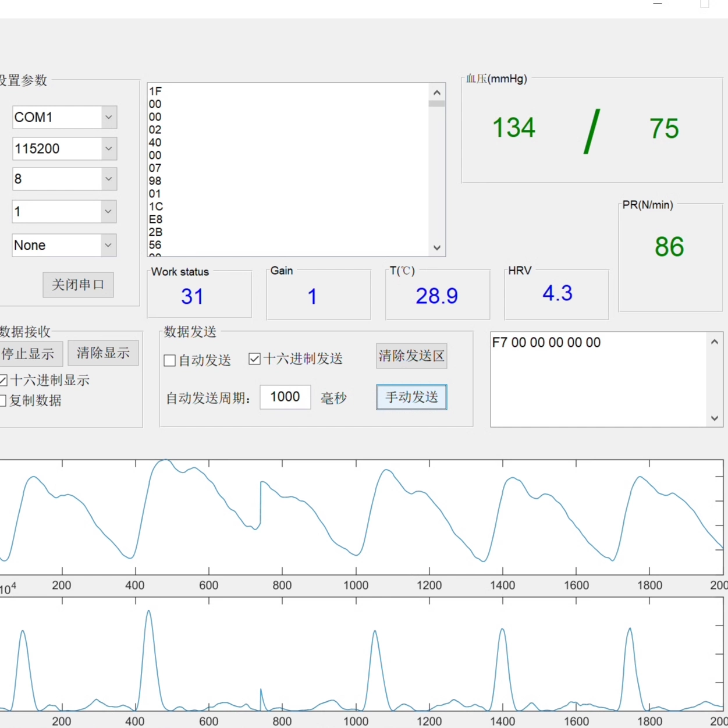Open the stop bits dropdown showing 1

[108, 212]
